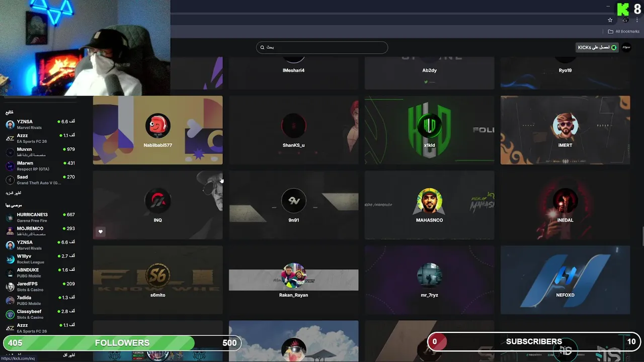Open JaredFPS channel from the sidebar
Viewport: 644px width, 362px height.
tap(40, 287)
